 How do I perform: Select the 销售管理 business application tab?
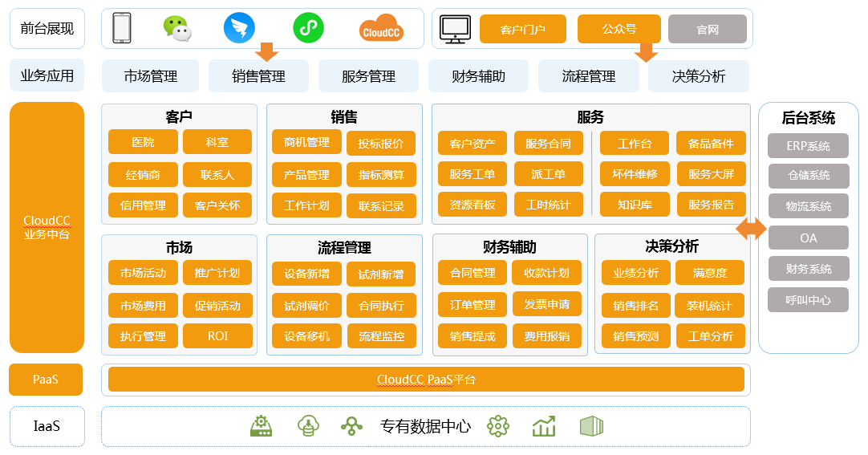(259, 77)
